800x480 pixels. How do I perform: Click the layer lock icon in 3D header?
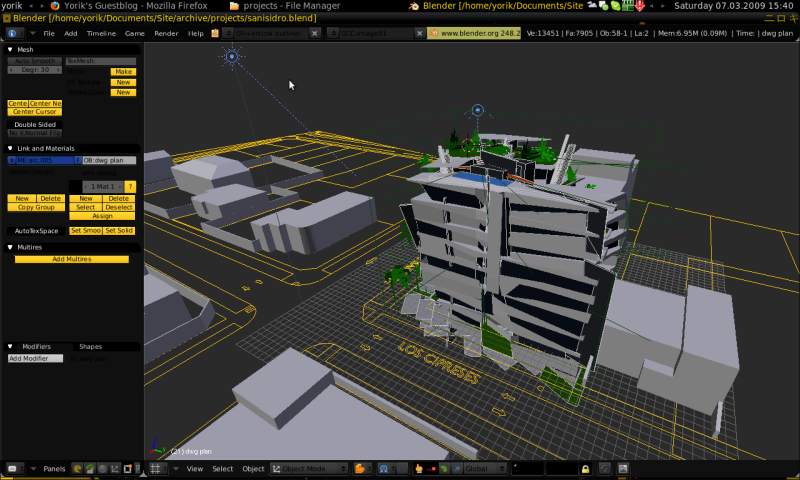click(x=586, y=469)
